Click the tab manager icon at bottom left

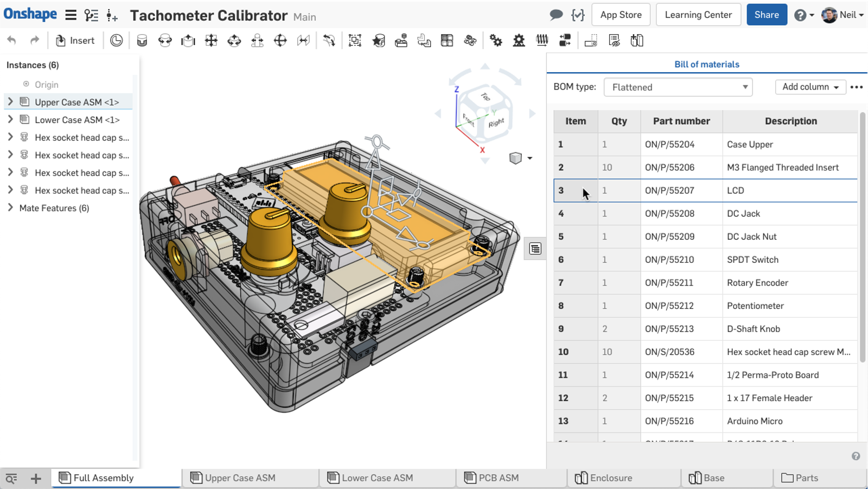[x=11, y=478]
